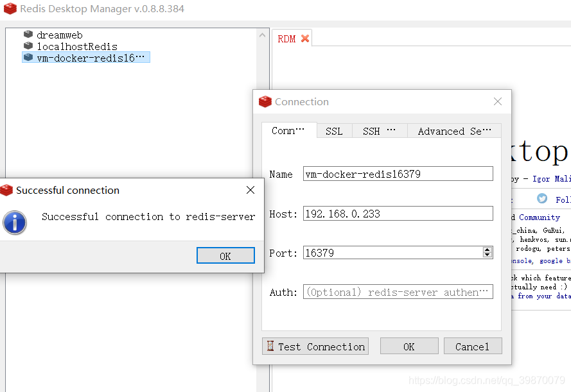Click Redis icon in Successful connection title
The width and height of the screenshot is (571, 392).
pyautogui.click(x=6, y=190)
